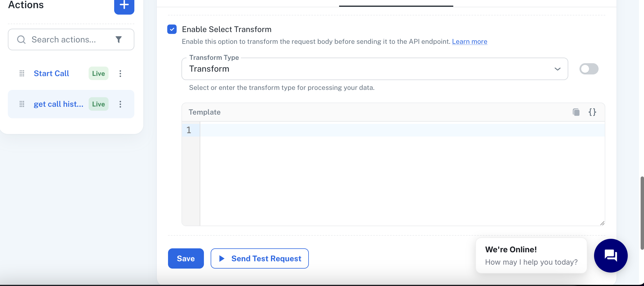
Task: Open the Transform Type dropdown
Action: (x=375, y=69)
